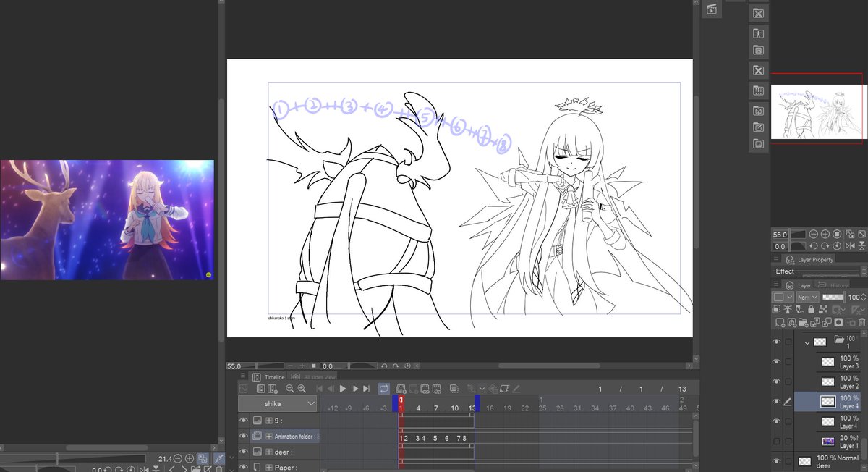Click the Navigator canvas thumbnail
868x472 pixels.
817,111
